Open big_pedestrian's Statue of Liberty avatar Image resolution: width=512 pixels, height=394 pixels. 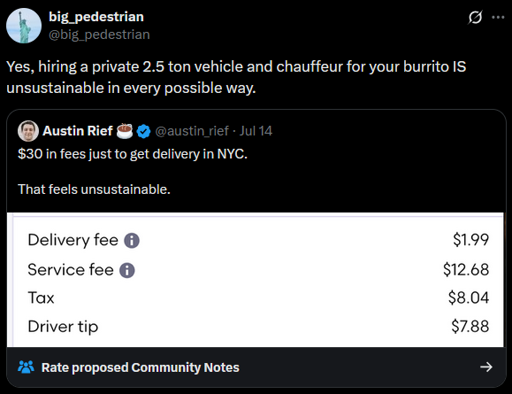click(x=24, y=26)
